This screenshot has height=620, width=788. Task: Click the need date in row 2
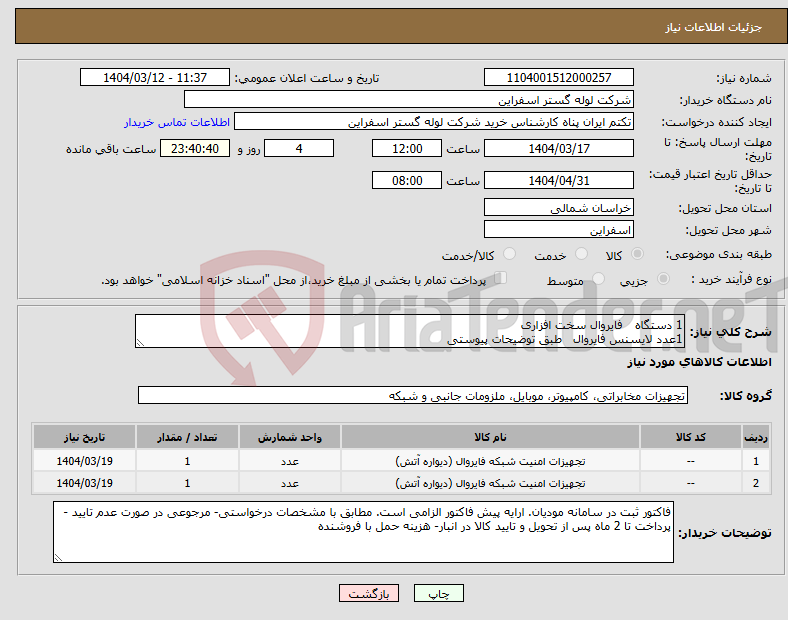click(x=84, y=483)
